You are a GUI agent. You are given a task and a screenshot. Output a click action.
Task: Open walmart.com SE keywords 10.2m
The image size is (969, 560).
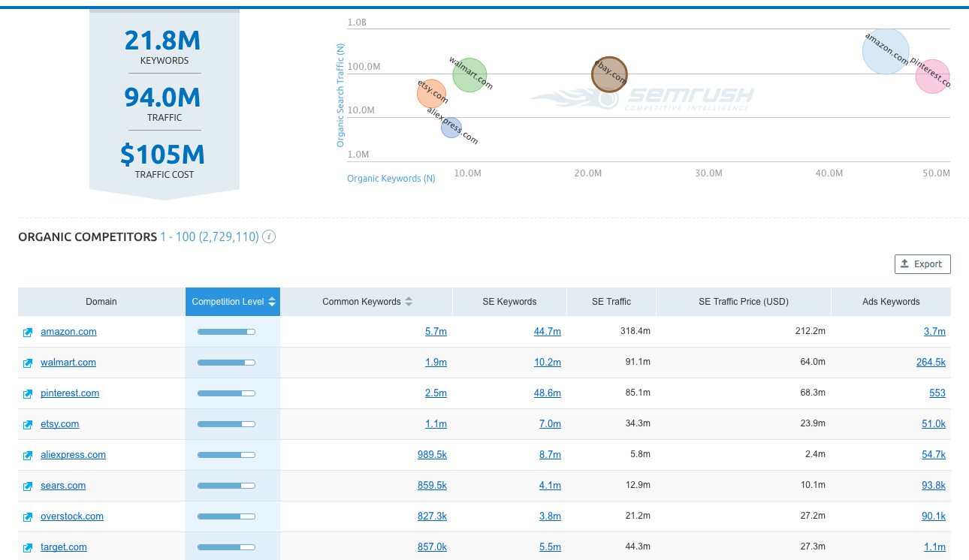coord(548,363)
